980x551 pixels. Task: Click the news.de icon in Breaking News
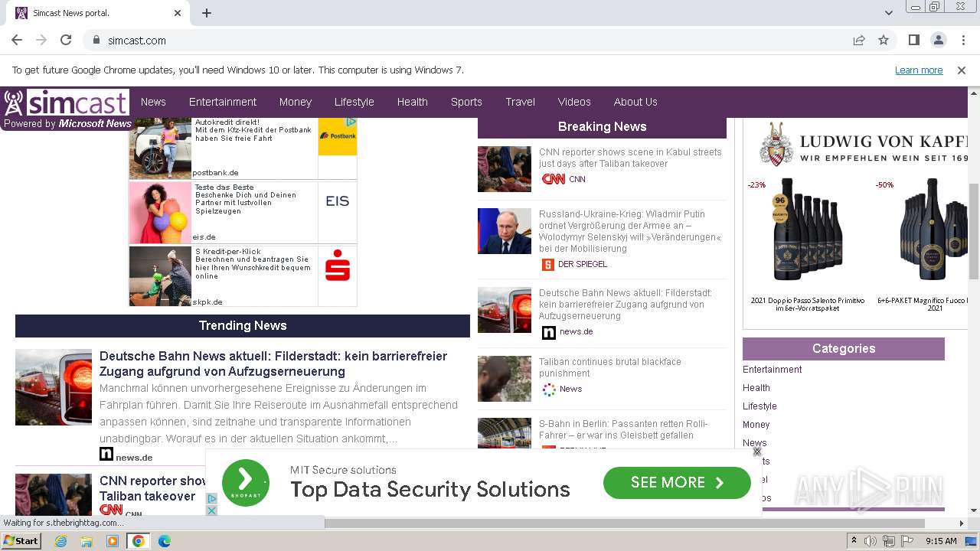coord(548,332)
